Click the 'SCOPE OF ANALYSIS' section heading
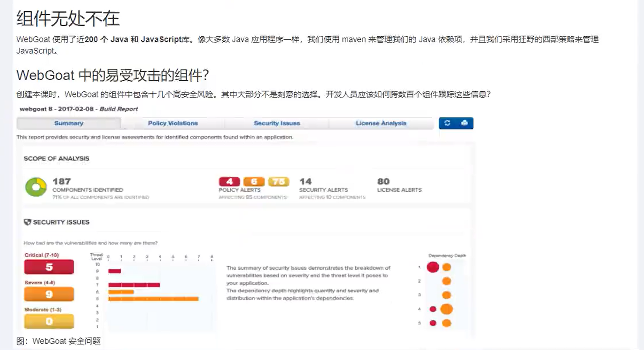The width and height of the screenshot is (644, 350). 56,159
